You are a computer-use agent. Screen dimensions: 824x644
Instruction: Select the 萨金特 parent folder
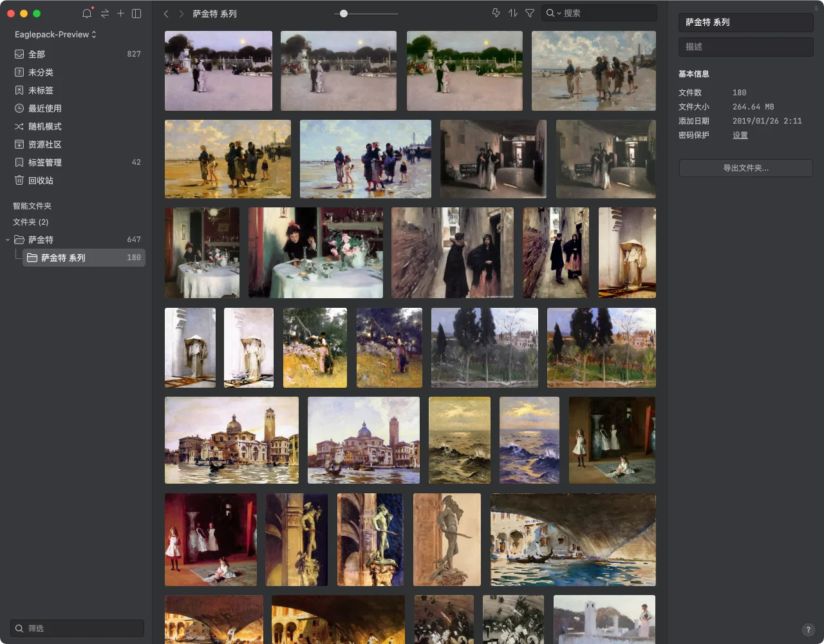point(77,240)
